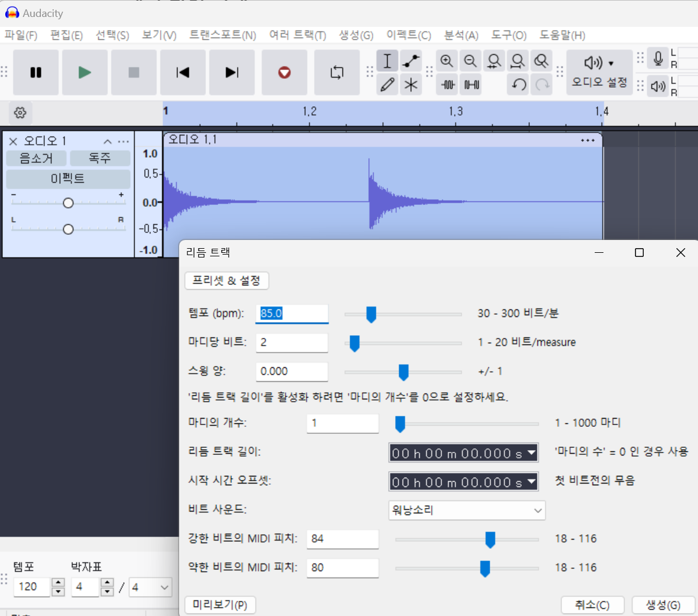698x616 pixels.
Task: Toggle 독주 solo on the track
Action: 100,158
